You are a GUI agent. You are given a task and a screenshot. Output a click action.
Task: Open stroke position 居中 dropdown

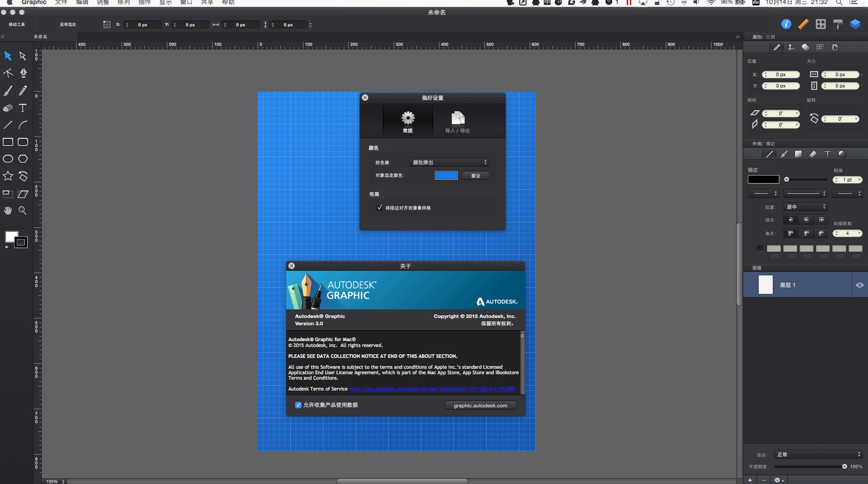point(806,207)
